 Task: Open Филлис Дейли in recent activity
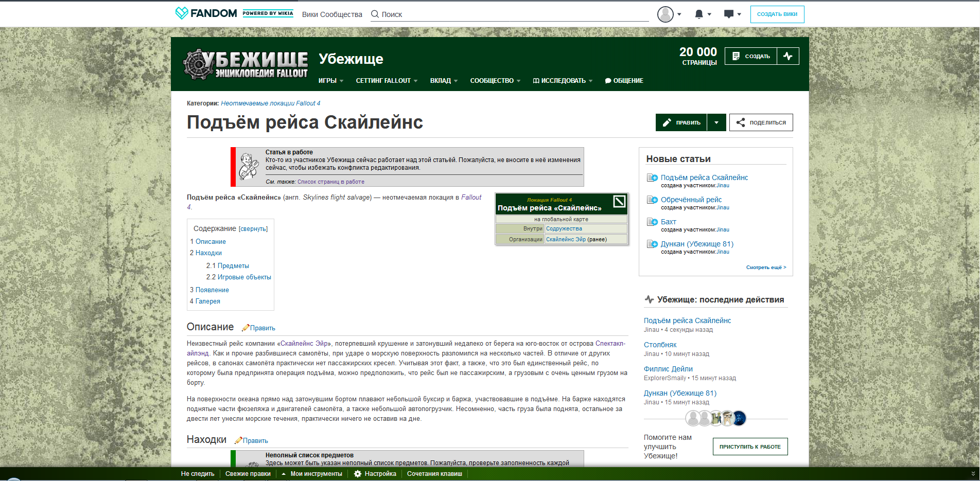point(668,369)
